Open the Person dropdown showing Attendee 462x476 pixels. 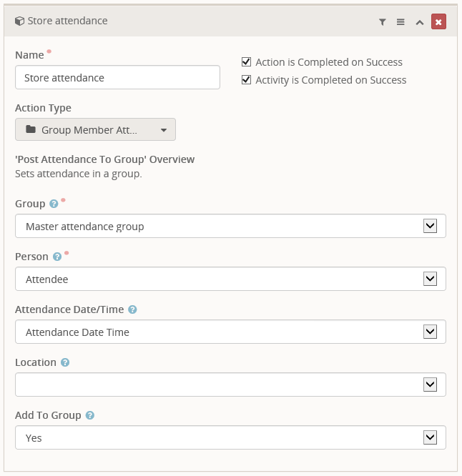tap(230, 279)
